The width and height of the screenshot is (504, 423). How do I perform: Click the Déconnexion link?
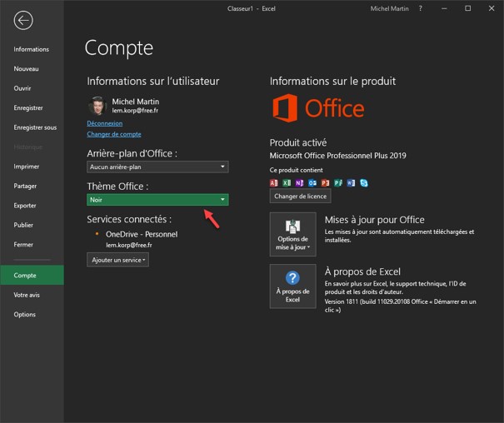click(x=104, y=123)
